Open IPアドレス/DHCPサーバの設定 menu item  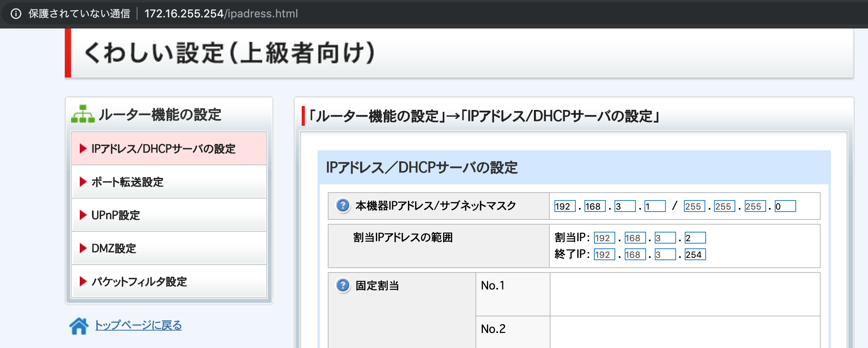(x=169, y=148)
